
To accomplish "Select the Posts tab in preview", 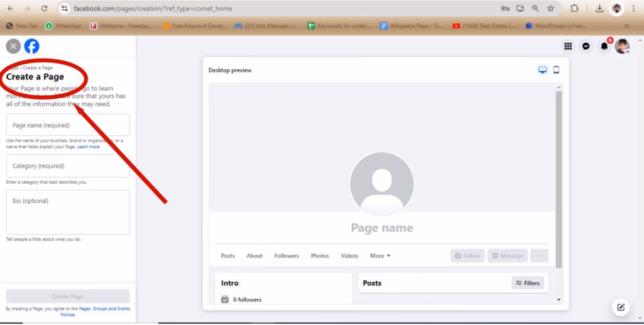I will coord(228,256).
